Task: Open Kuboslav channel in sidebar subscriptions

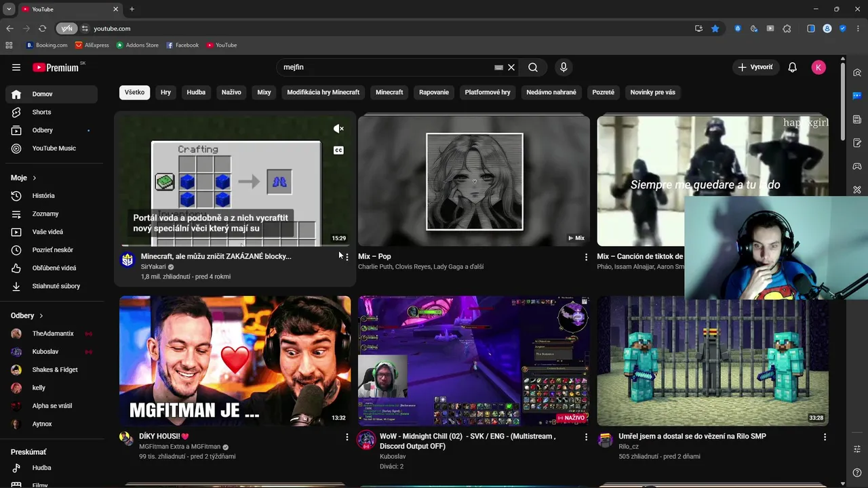Action: click(52, 352)
